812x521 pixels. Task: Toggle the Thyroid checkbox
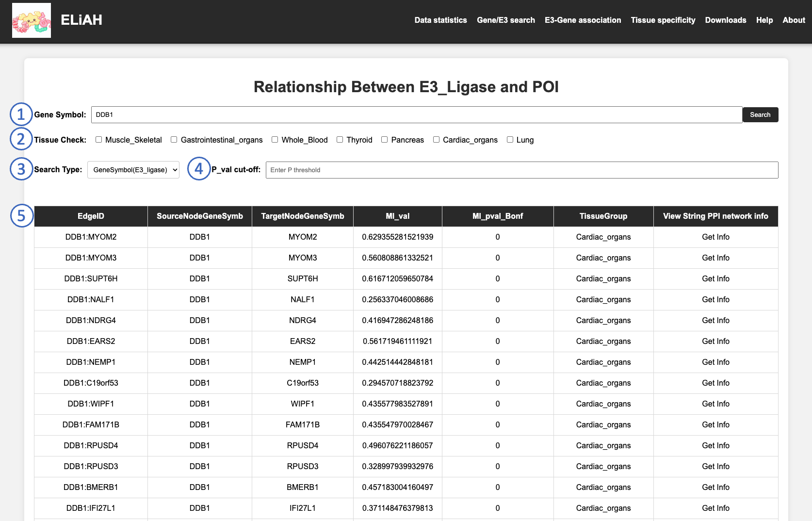340,140
